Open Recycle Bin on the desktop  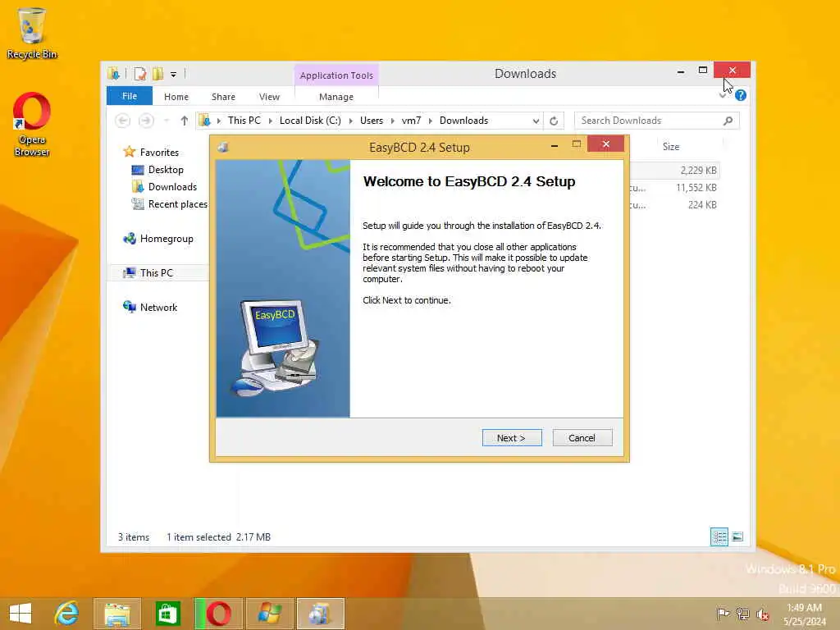coord(32,33)
